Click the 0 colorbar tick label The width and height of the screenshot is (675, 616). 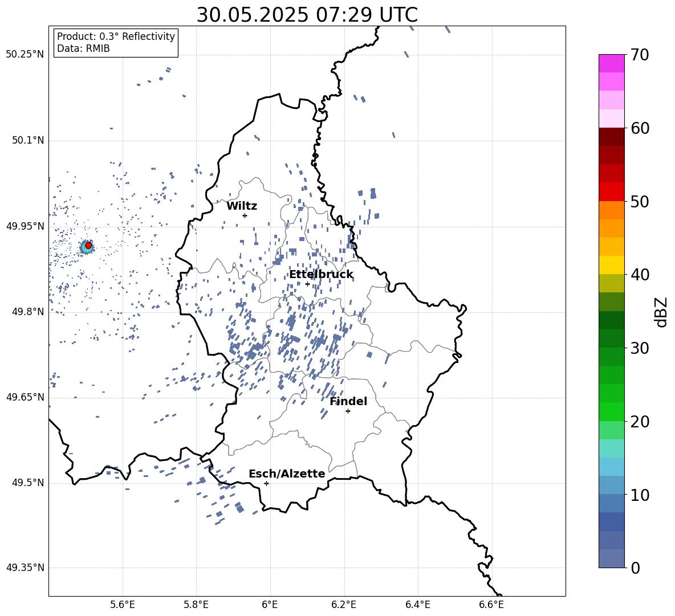pos(635,568)
